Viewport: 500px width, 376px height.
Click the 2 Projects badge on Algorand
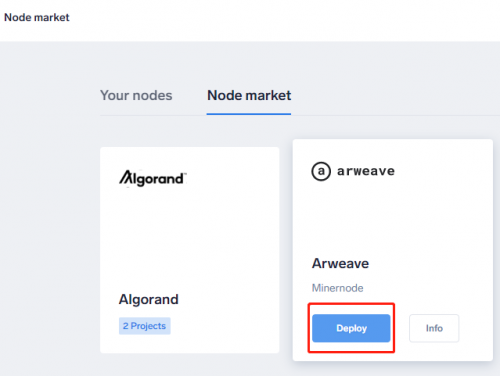tap(144, 326)
